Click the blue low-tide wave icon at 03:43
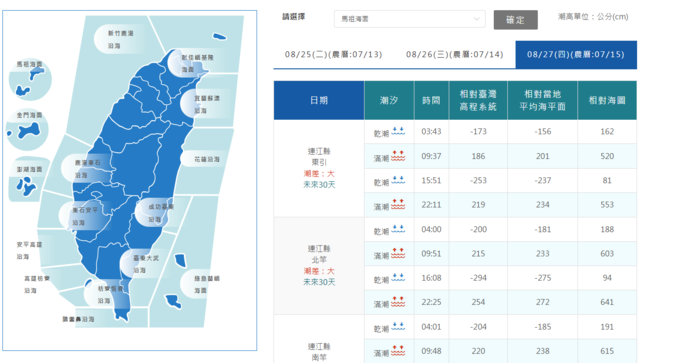This screenshot has width=700, height=363. (398, 131)
